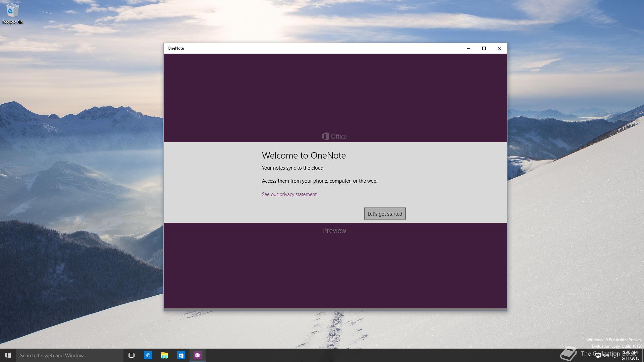Open File Explorer from the taskbar
This screenshot has width=644, height=362.
[164, 355]
